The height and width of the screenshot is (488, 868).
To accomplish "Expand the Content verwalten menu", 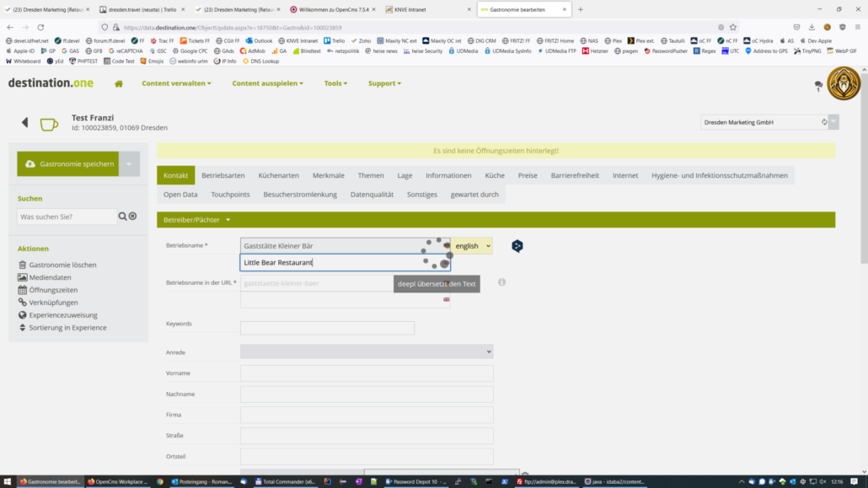I will (177, 83).
